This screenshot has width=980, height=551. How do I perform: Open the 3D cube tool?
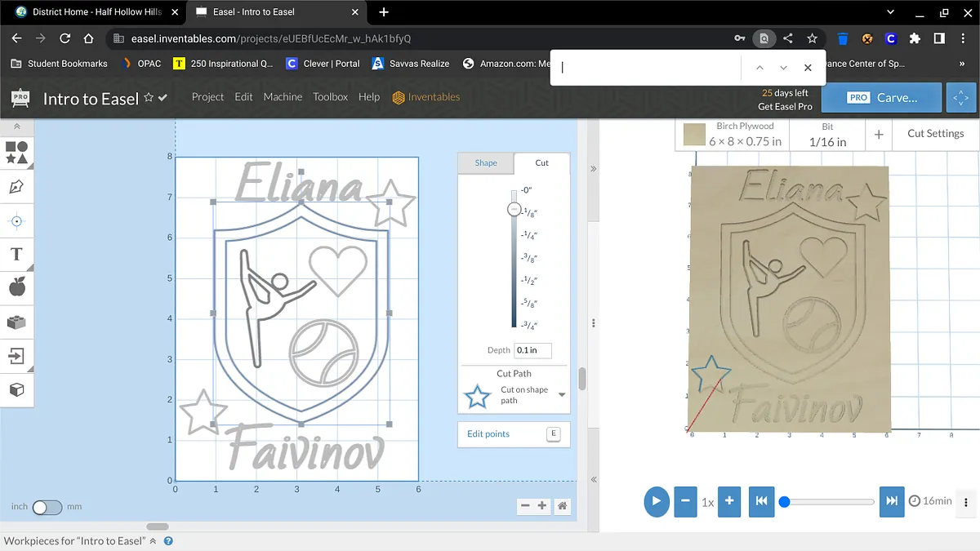[x=16, y=389]
